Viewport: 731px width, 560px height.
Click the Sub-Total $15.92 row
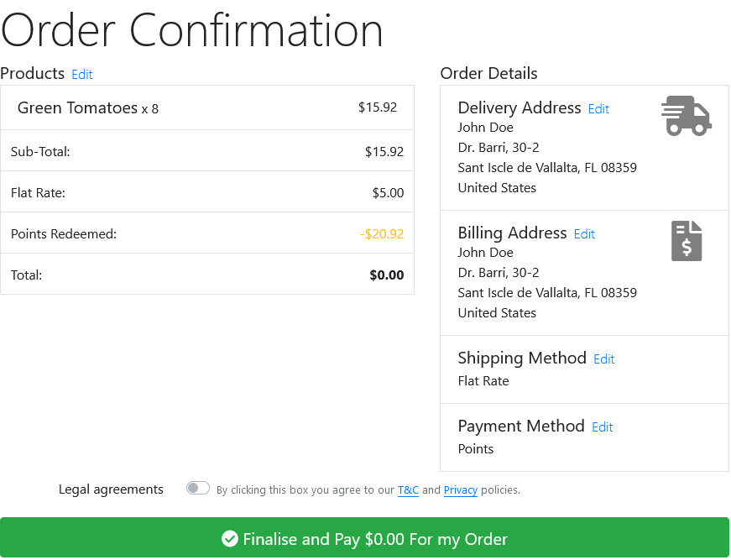coord(207,150)
